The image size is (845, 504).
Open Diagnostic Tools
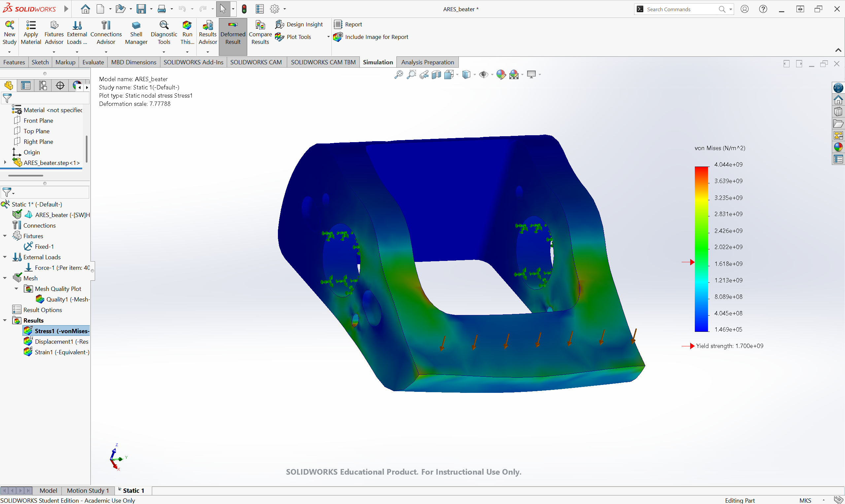[x=164, y=33]
